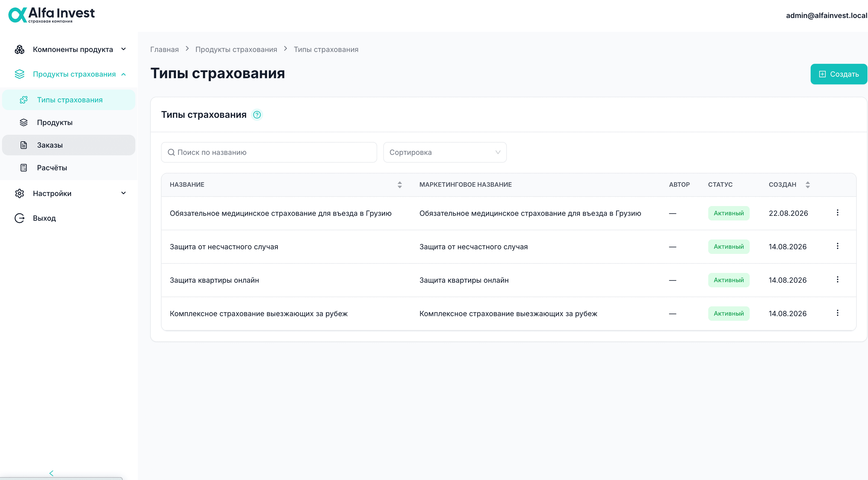Open actions menu for Комплексное страхование row
Image resolution: width=868 pixels, height=480 pixels.
coord(837,313)
